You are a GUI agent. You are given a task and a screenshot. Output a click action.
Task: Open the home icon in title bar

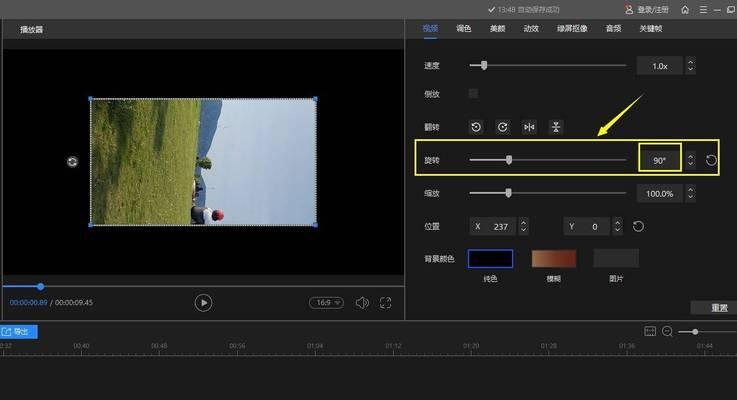coord(685,9)
